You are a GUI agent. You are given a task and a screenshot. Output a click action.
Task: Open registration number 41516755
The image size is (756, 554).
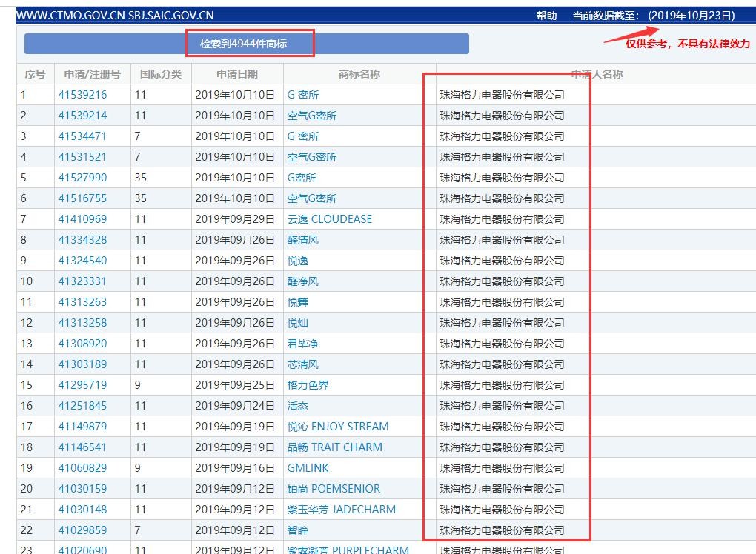(82, 198)
